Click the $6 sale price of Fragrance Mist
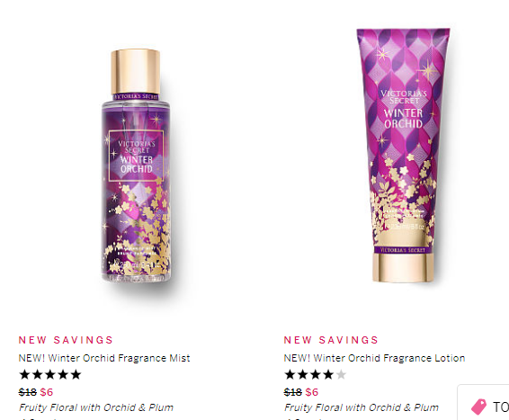This screenshot has width=509, height=420. click(47, 392)
